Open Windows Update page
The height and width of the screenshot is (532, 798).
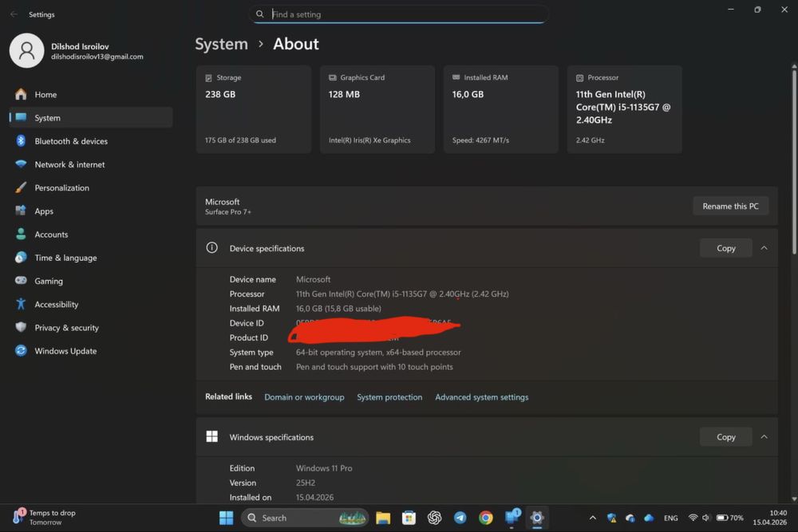91,351
